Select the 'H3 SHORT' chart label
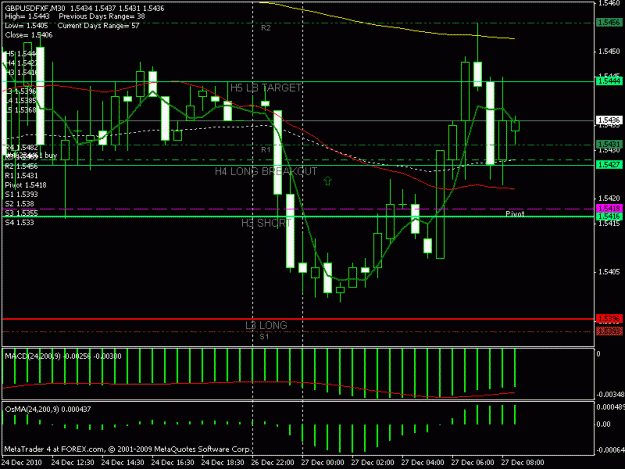The image size is (625, 469). coord(266,223)
